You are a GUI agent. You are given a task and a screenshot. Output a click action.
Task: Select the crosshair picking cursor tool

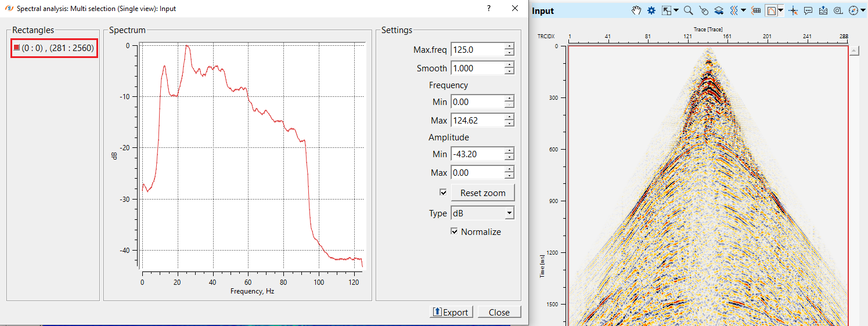[x=793, y=10]
